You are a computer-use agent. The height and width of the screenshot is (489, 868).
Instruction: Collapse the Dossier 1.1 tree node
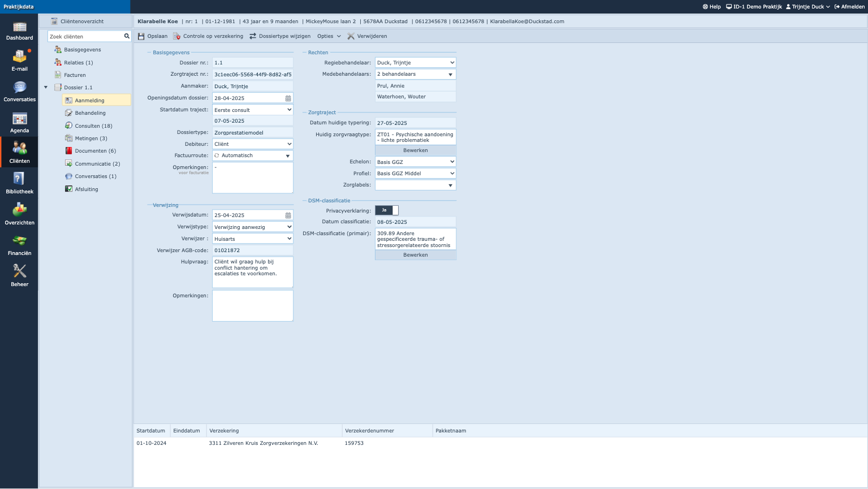tap(46, 88)
